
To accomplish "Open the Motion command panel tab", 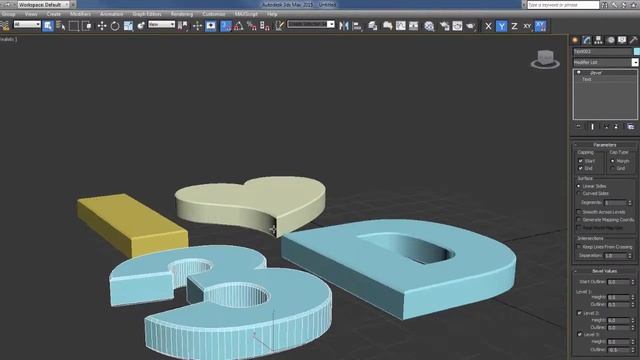I will click(x=610, y=40).
